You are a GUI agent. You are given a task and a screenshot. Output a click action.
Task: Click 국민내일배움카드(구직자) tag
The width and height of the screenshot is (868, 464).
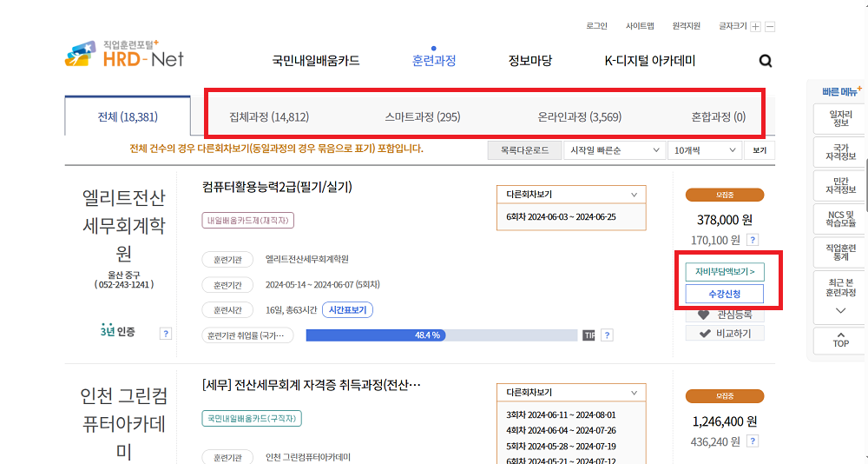(x=252, y=419)
